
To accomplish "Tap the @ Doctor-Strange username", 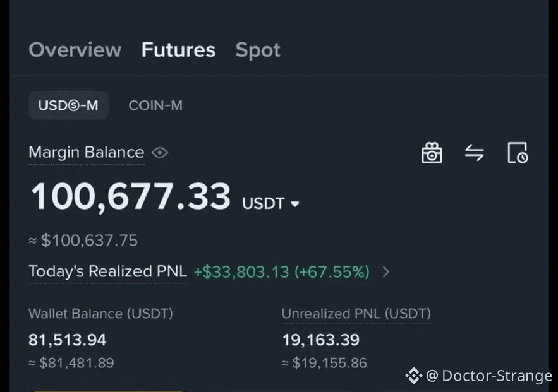I will [x=489, y=376].
